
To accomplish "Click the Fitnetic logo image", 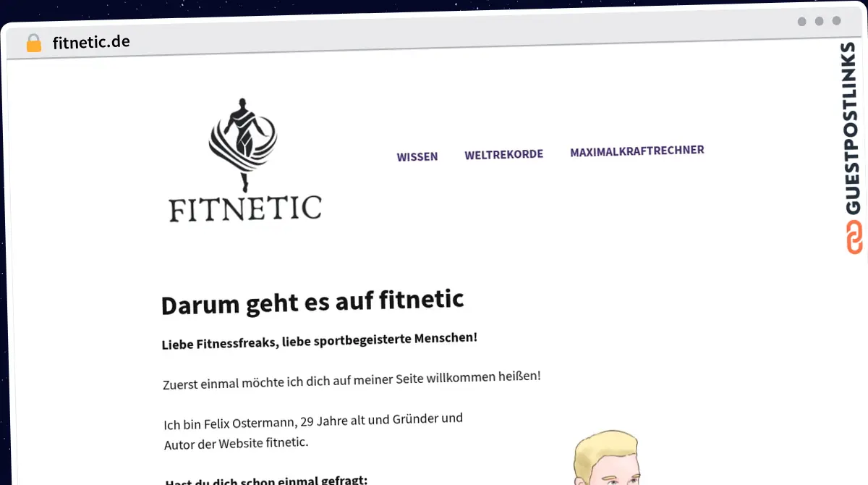I will [x=244, y=161].
